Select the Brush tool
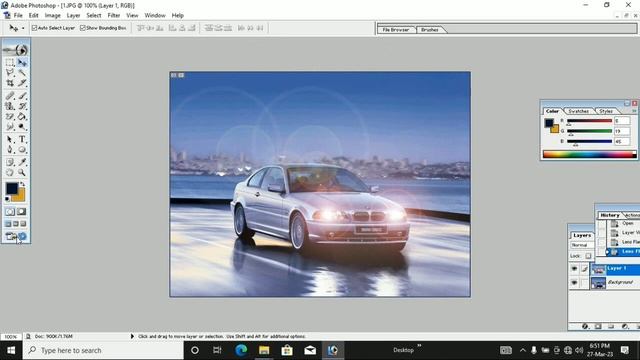Image resolution: width=640 pixels, height=360 pixels. 22,96
